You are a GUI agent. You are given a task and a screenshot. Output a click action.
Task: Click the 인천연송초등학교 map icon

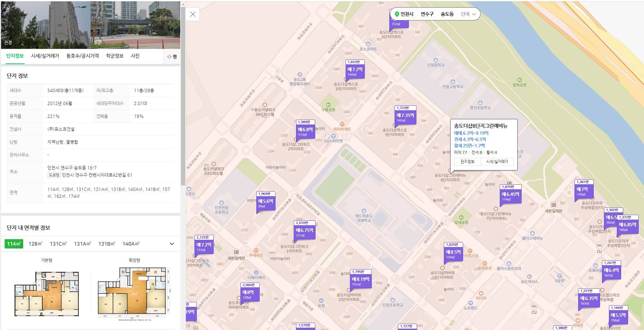(221, 203)
